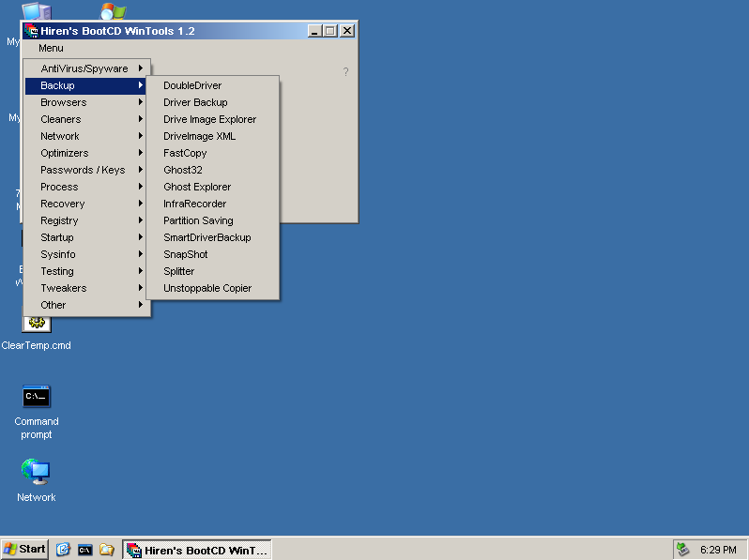This screenshot has width=749, height=560.
Task: Launch FastCopy
Action: [x=213, y=153]
